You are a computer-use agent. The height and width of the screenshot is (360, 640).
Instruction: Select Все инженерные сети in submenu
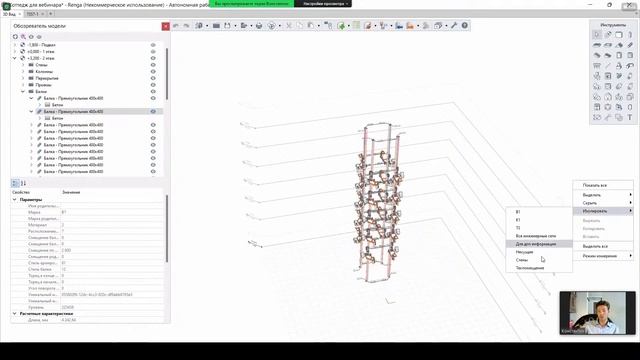[x=539, y=236]
